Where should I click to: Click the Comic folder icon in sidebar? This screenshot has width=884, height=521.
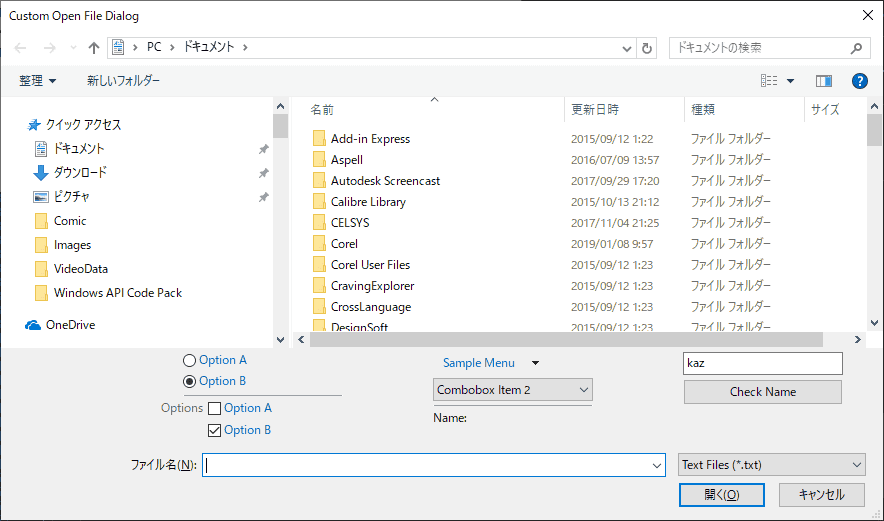coord(41,221)
